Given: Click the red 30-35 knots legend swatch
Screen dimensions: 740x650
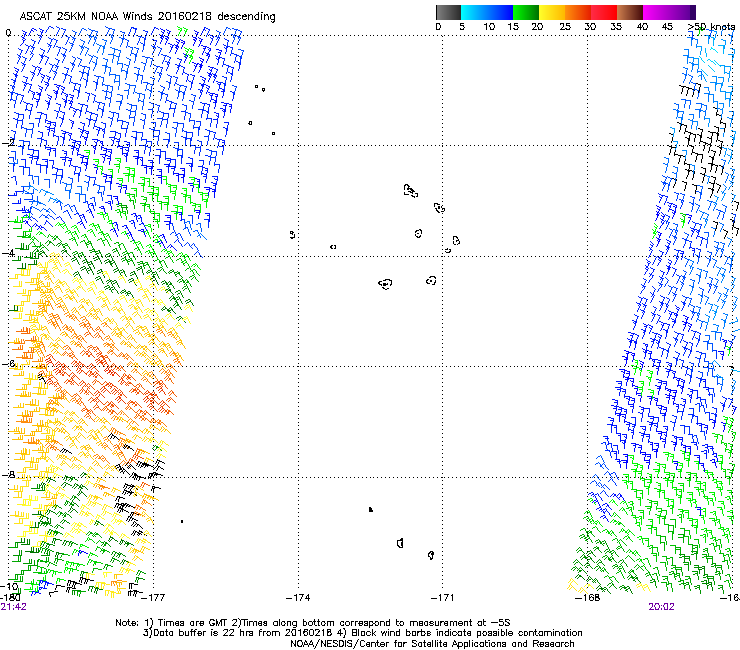Looking at the screenshot, I should pyautogui.click(x=604, y=12).
